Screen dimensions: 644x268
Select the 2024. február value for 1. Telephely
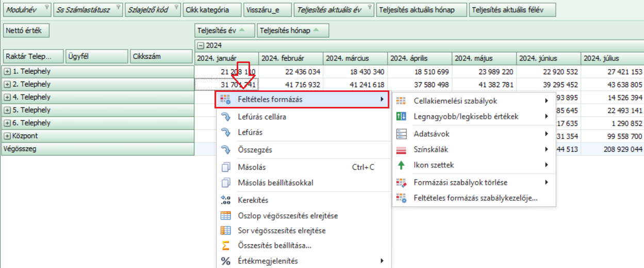pos(291,71)
